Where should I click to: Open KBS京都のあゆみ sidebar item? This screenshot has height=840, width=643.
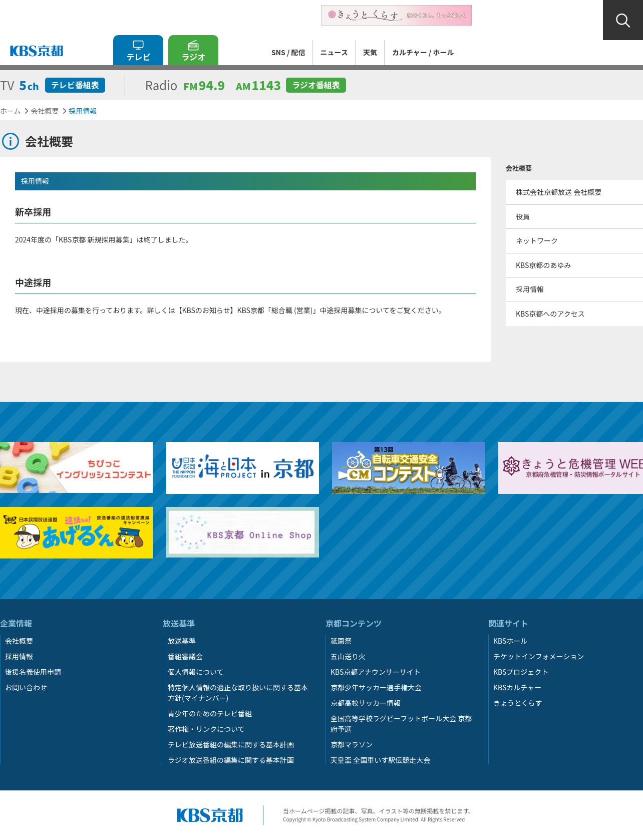click(x=574, y=265)
